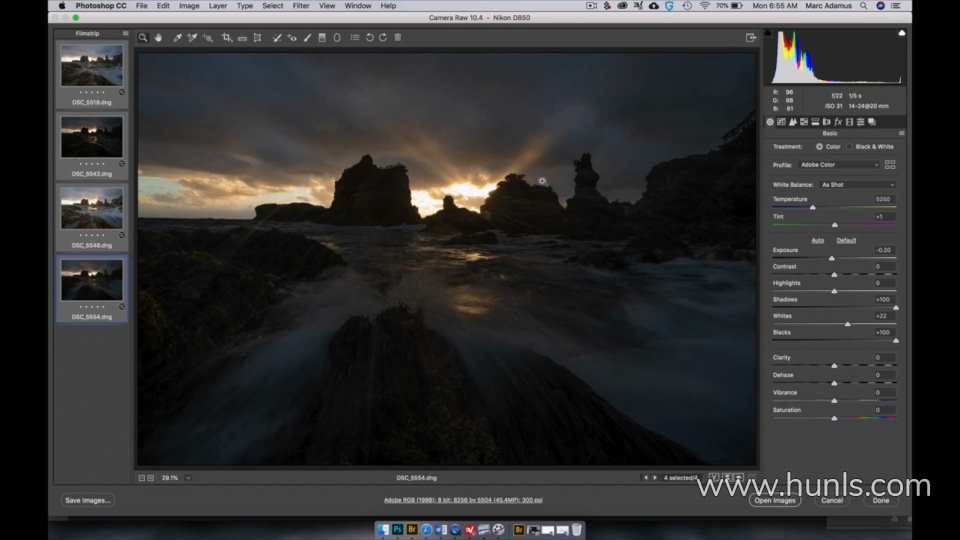
Task: Select the Zoom tool in the toolbar
Action: tap(143, 38)
